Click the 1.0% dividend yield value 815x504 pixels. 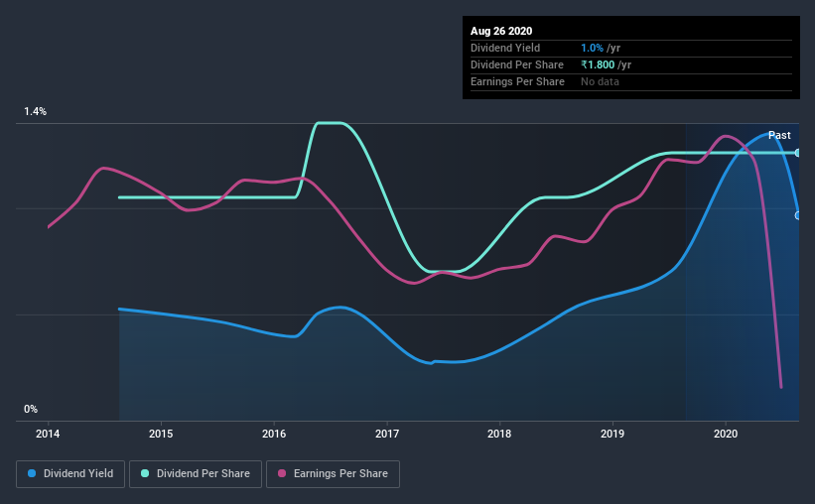(592, 48)
